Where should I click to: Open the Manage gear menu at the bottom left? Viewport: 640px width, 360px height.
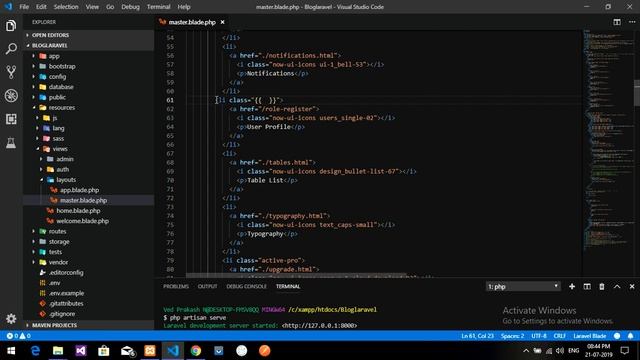[11, 318]
